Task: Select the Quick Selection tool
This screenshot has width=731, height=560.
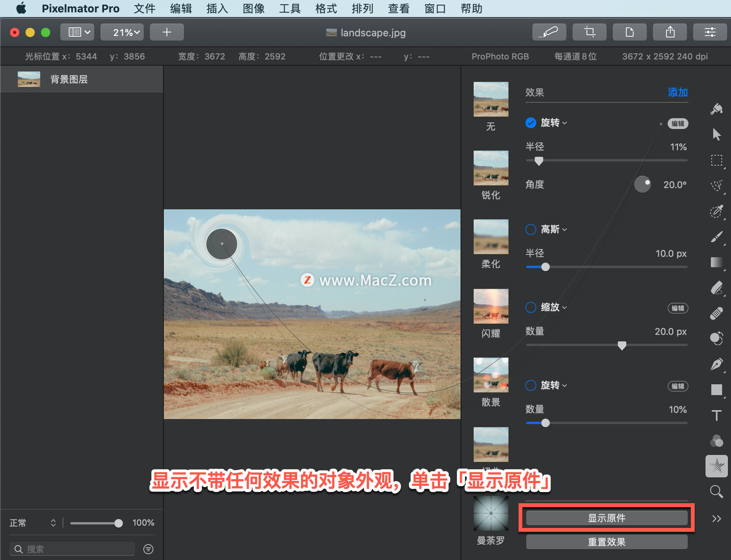Action: [x=716, y=186]
